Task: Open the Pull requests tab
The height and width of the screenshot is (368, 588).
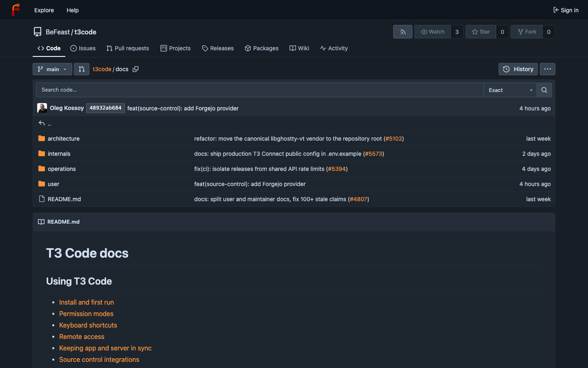Action: tap(128, 48)
